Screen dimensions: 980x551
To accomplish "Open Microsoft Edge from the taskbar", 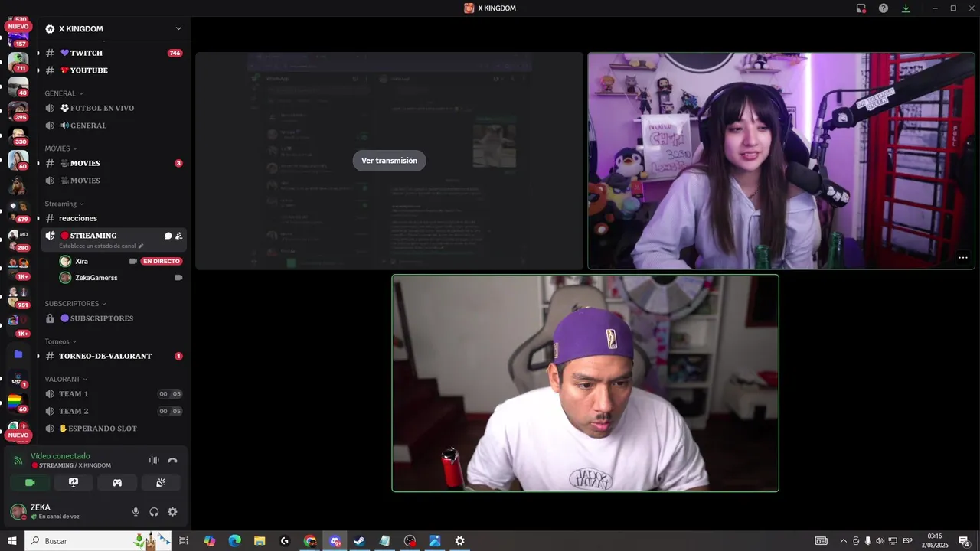I will pyautogui.click(x=235, y=541).
